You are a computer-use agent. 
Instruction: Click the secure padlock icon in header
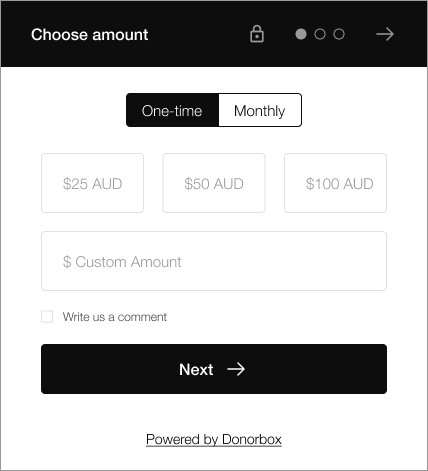point(257,34)
